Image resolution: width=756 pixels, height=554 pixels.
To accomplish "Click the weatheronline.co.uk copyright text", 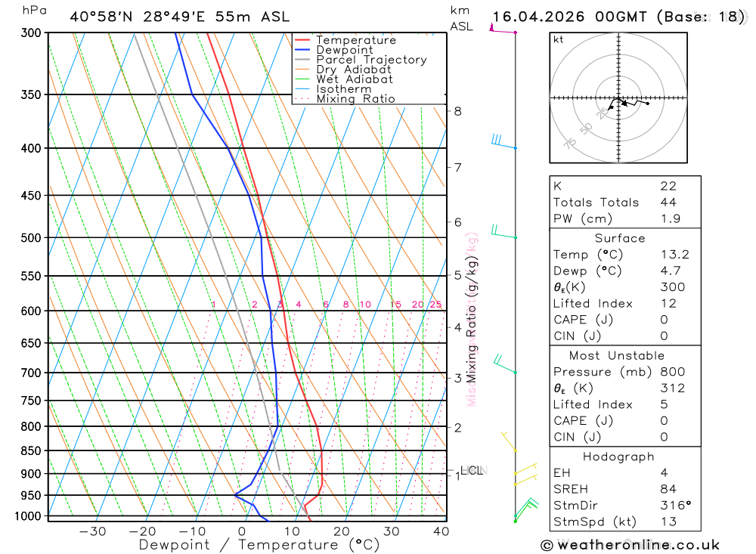I will (631, 546).
